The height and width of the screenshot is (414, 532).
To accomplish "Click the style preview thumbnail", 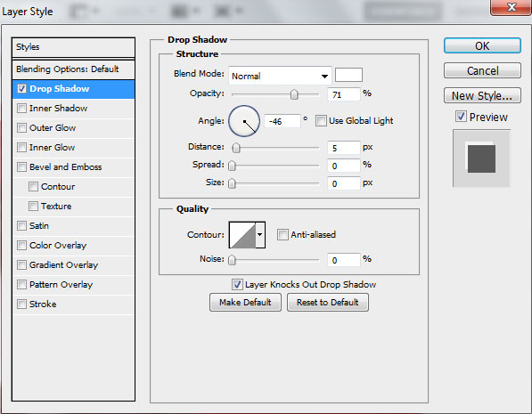I will pos(481,158).
